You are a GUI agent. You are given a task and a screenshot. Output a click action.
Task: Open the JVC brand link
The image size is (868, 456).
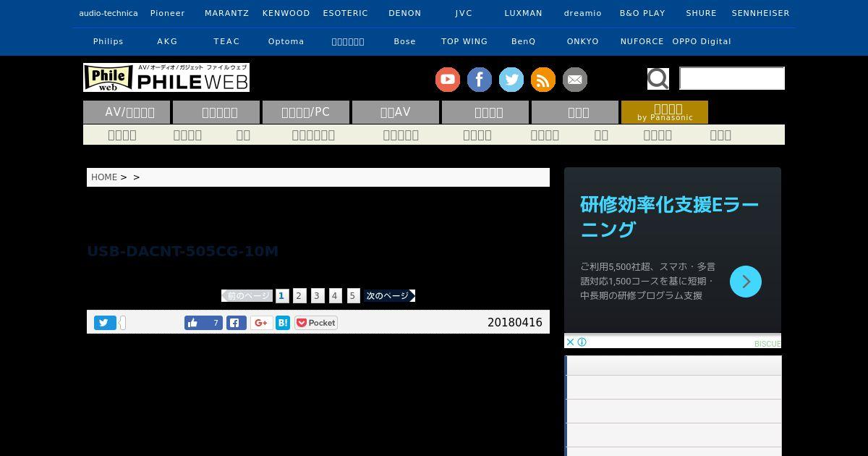pos(464,13)
